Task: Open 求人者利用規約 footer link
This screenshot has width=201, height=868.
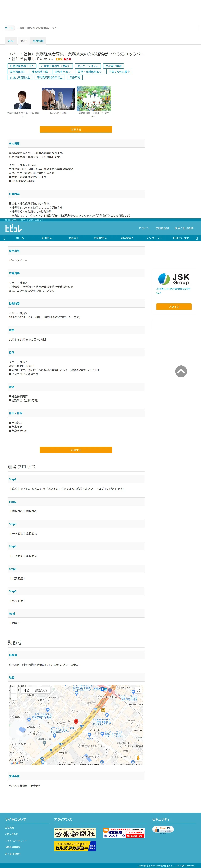Action: tap(13, 854)
